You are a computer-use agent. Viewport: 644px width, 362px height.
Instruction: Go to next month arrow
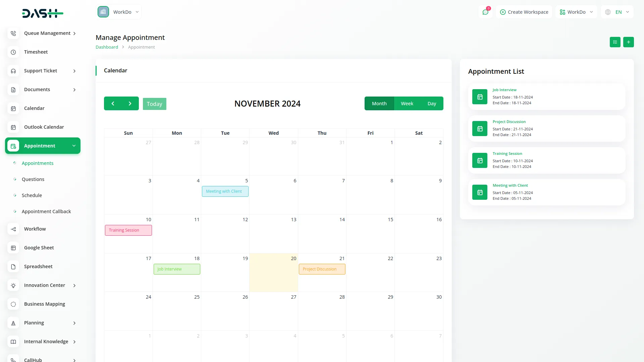point(130,104)
